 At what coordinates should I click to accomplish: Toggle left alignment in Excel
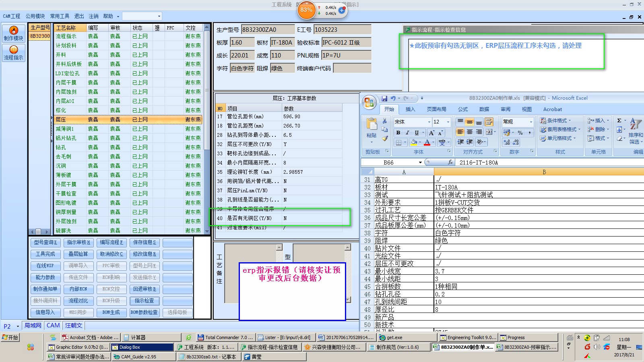click(x=460, y=132)
